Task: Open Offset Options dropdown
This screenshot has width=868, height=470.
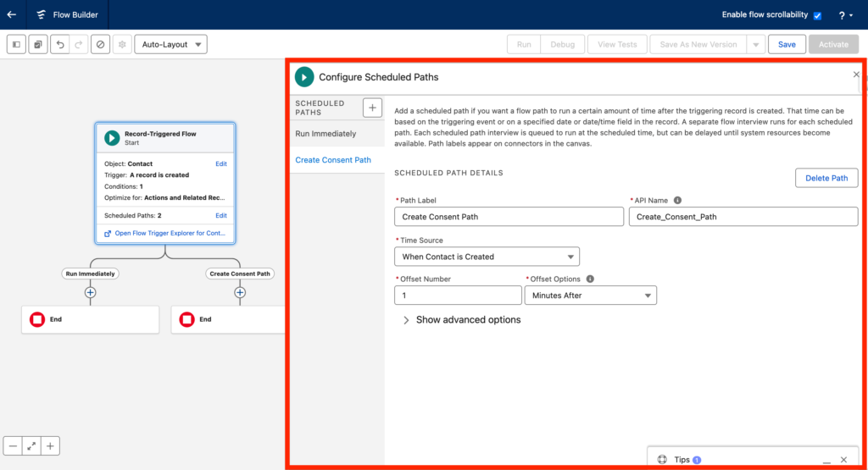Action: tap(590, 295)
